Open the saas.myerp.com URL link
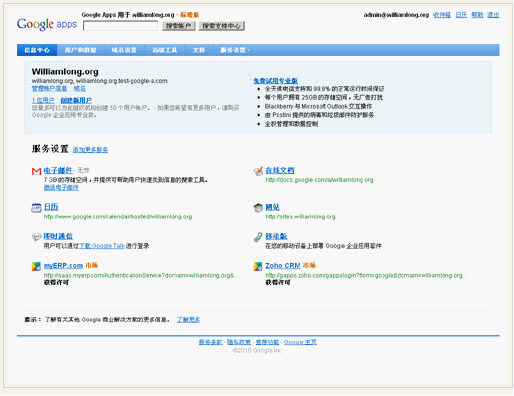Image resolution: width=514 pixels, height=396 pixels. 140,275
